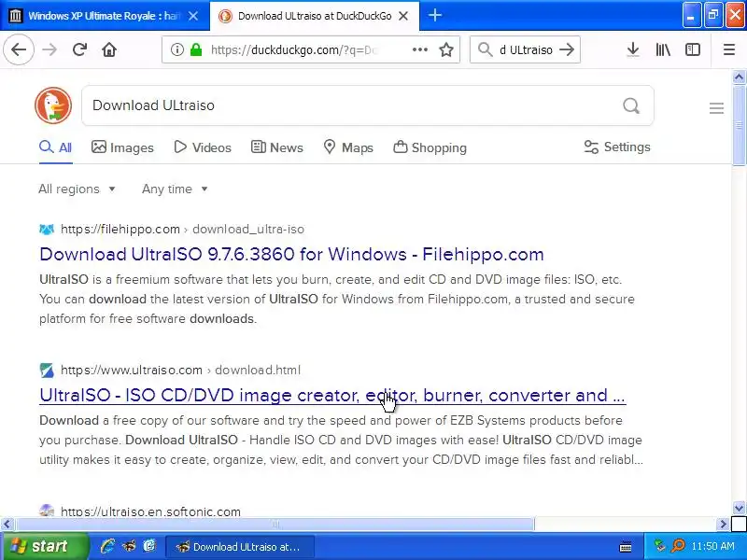The image size is (747, 560).
Task: Toggle the sidebar view icon
Action: tap(693, 49)
